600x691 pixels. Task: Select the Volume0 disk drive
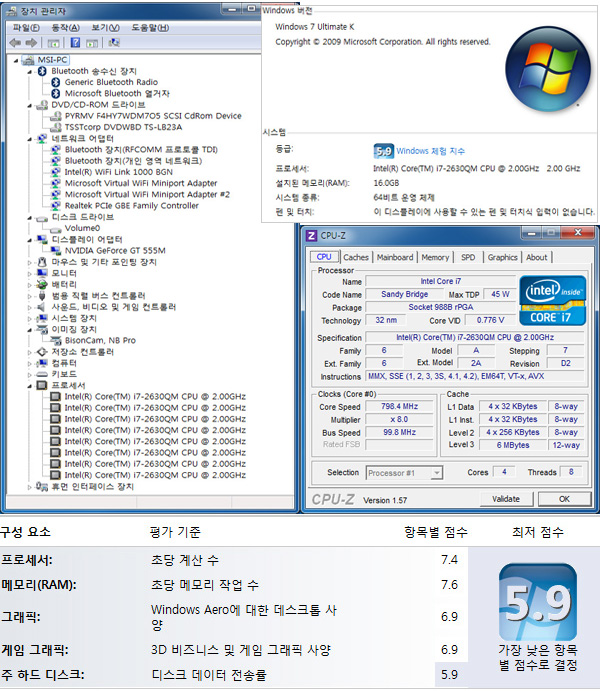point(82,228)
